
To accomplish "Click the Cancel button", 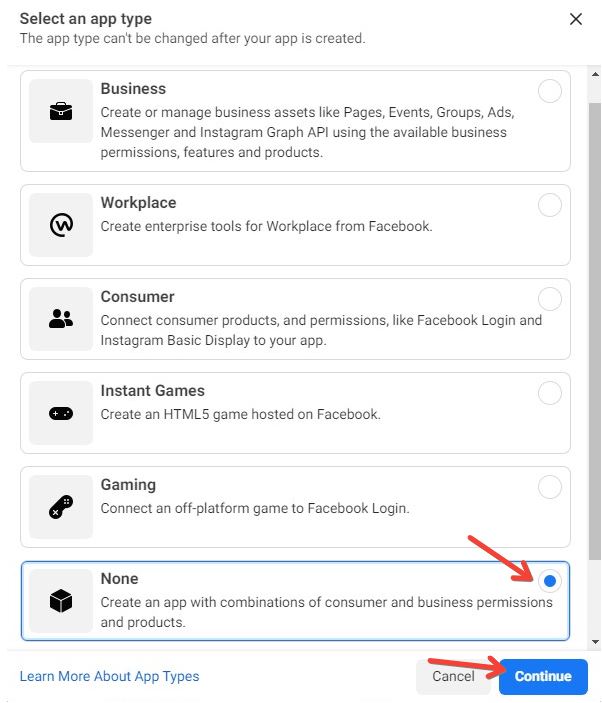I will click(453, 676).
